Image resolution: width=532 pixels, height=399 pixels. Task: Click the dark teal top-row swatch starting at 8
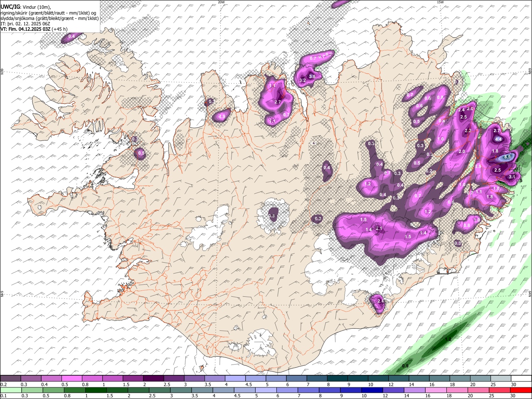click(x=337, y=379)
